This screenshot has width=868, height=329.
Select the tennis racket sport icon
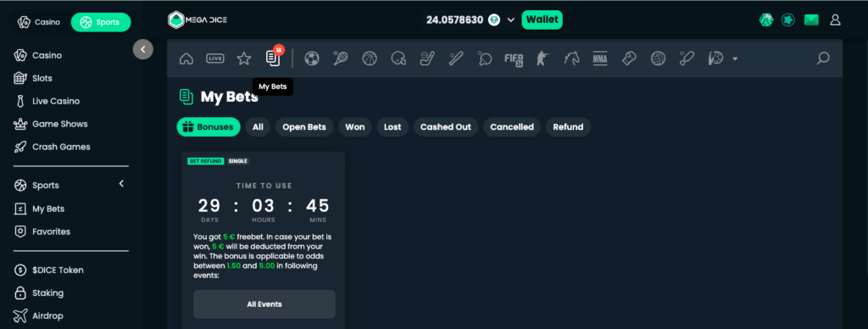point(341,59)
